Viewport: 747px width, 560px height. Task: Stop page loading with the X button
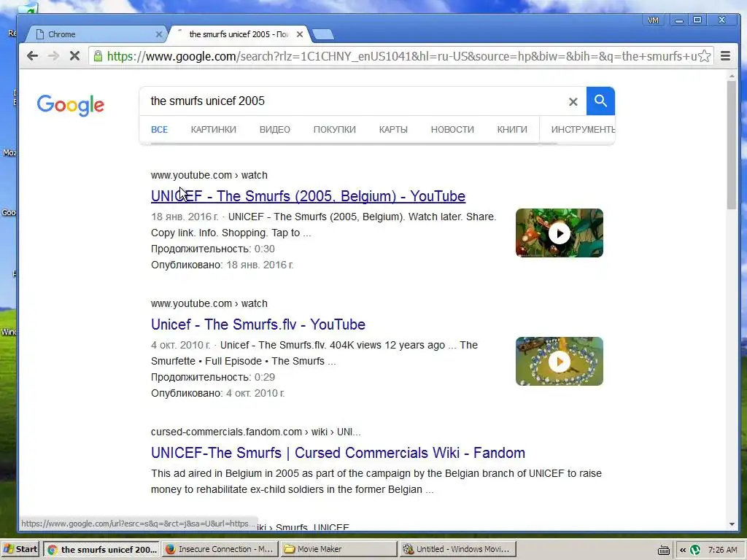pyautogui.click(x=74, y=55)
